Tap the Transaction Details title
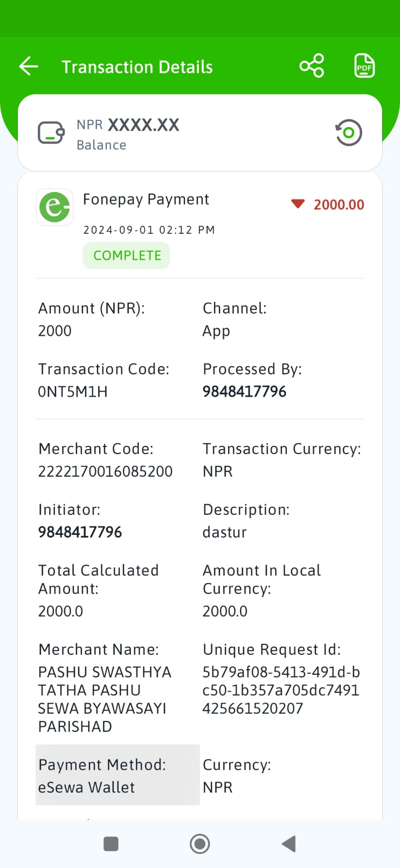The height and width of the screenshot is (868, 400). [x=137, y=67]
